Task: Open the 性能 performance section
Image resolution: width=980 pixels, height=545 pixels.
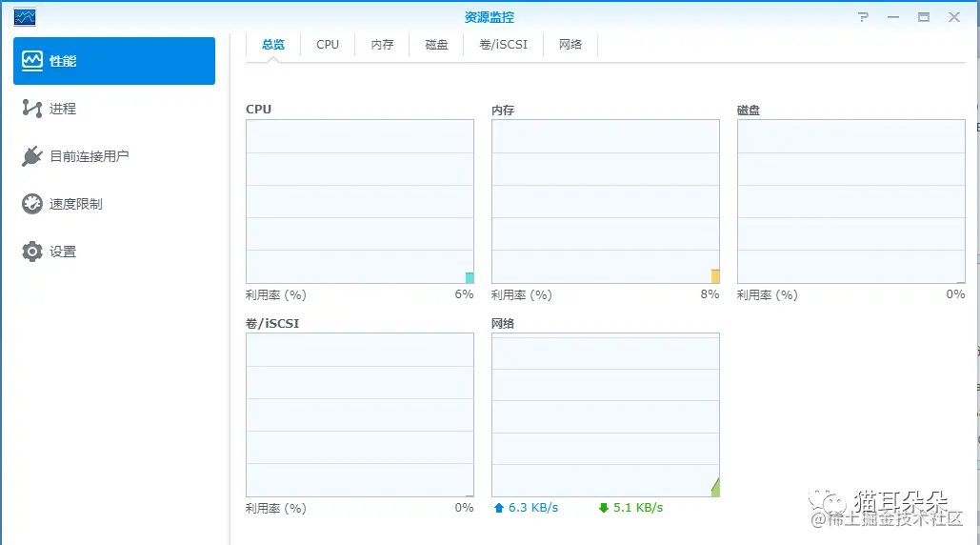Action: (114, 61)
